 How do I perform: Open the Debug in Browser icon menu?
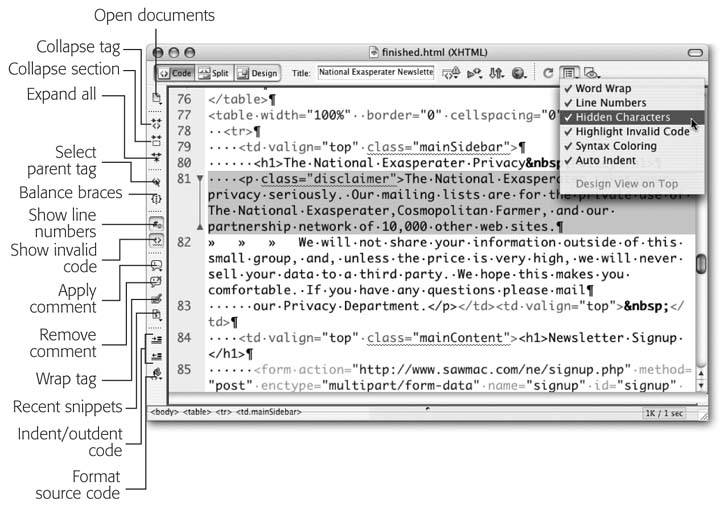tap(474, 73)
